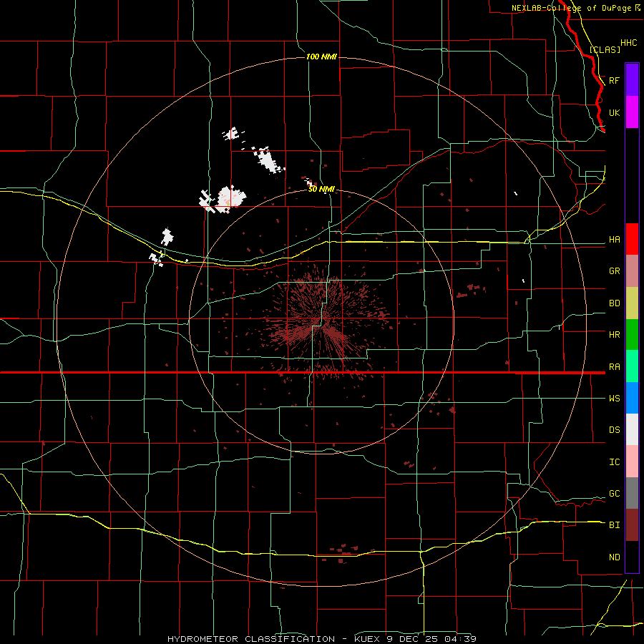This screenshot has width=644, height=644.
Task: Click the UK magenta legend swatch
Action: (632, 112)
